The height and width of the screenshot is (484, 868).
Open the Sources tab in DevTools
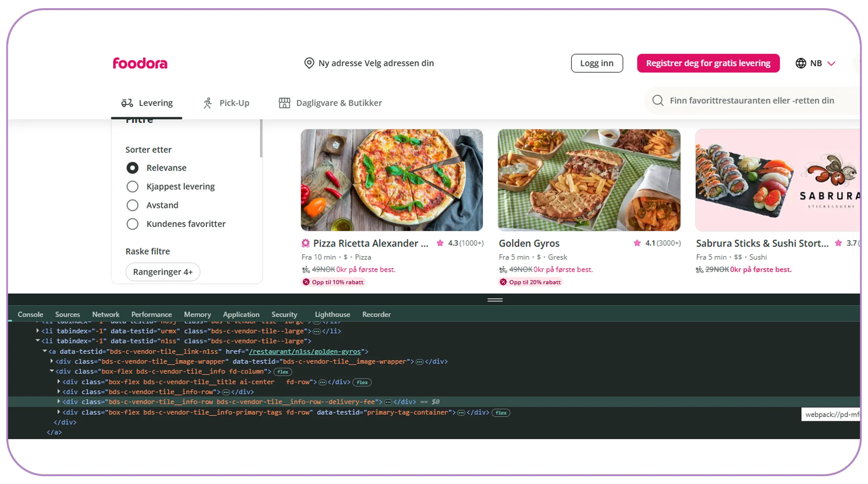[68, 315]
